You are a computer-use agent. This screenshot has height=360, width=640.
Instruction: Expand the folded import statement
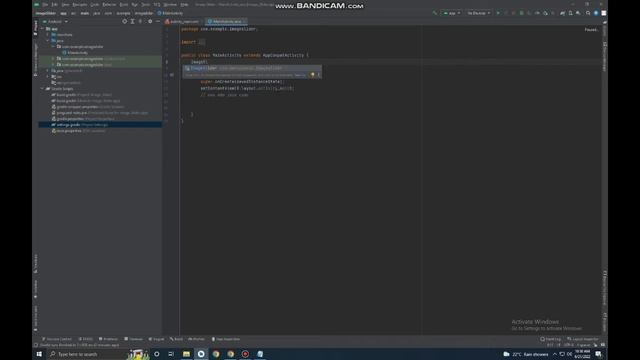click(x=202, y=42)
